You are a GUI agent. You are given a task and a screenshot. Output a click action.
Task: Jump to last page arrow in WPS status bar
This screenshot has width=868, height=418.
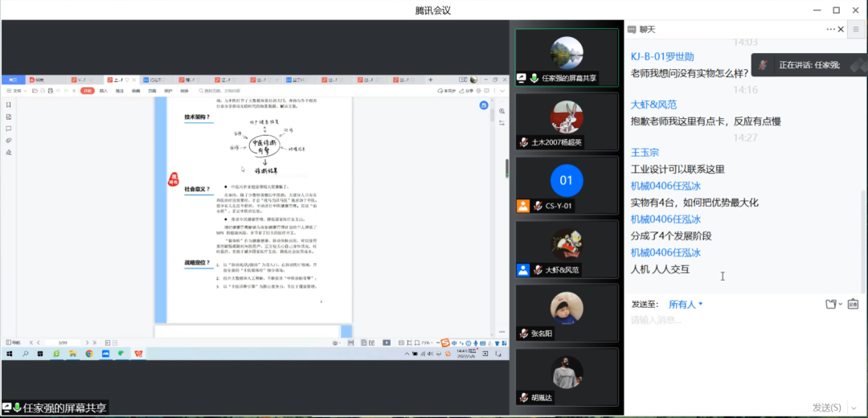(95, 342)
